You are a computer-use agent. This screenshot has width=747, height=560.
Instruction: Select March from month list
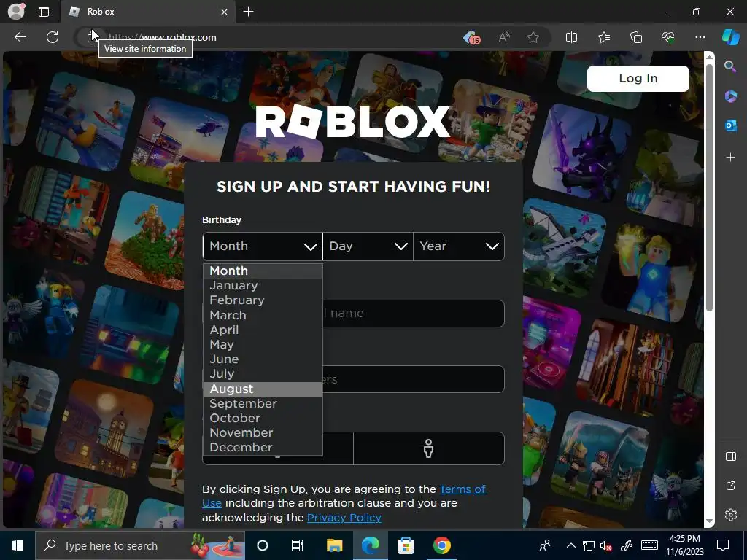263,315
